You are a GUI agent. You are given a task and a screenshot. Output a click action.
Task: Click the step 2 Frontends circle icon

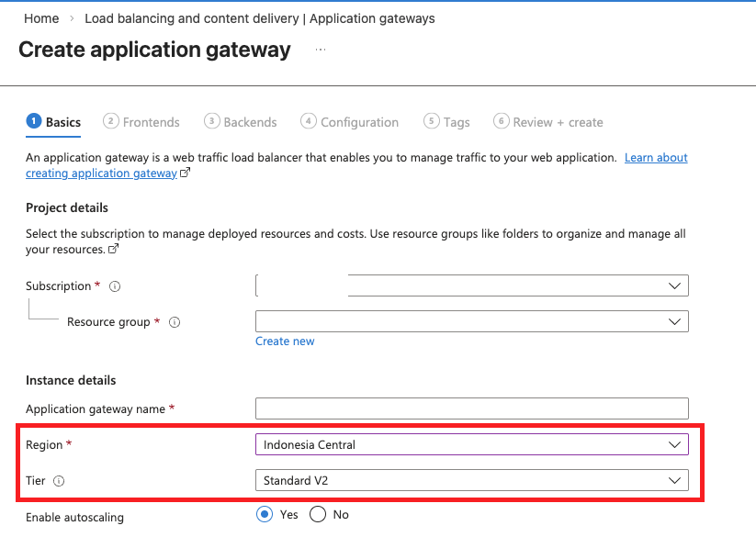point(111,121)
